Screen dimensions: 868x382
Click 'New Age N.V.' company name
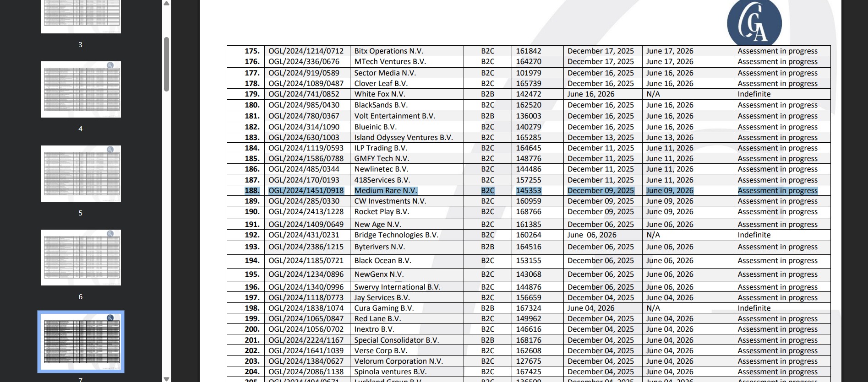[377, 225]
